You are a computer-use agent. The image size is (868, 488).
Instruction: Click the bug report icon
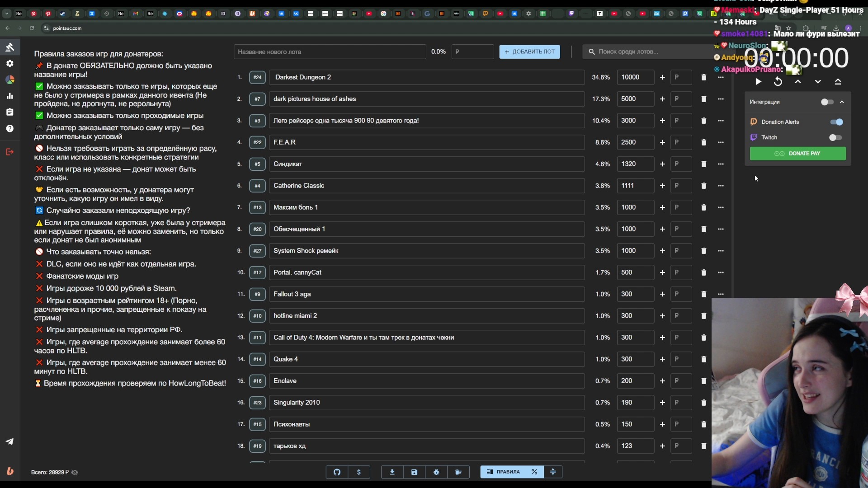pos(436,472)
